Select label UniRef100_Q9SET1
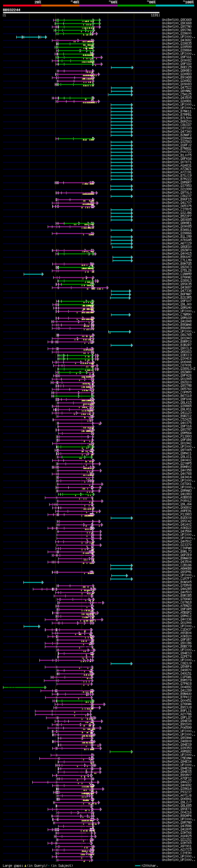Screen dimensions: 197x868 coord(177,809)
